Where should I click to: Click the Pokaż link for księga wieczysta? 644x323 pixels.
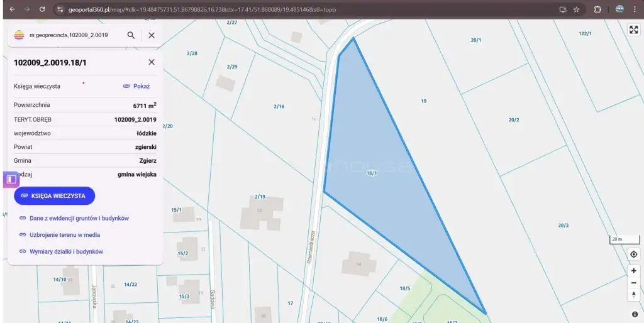pyautogui.click(x=136, y=86)
